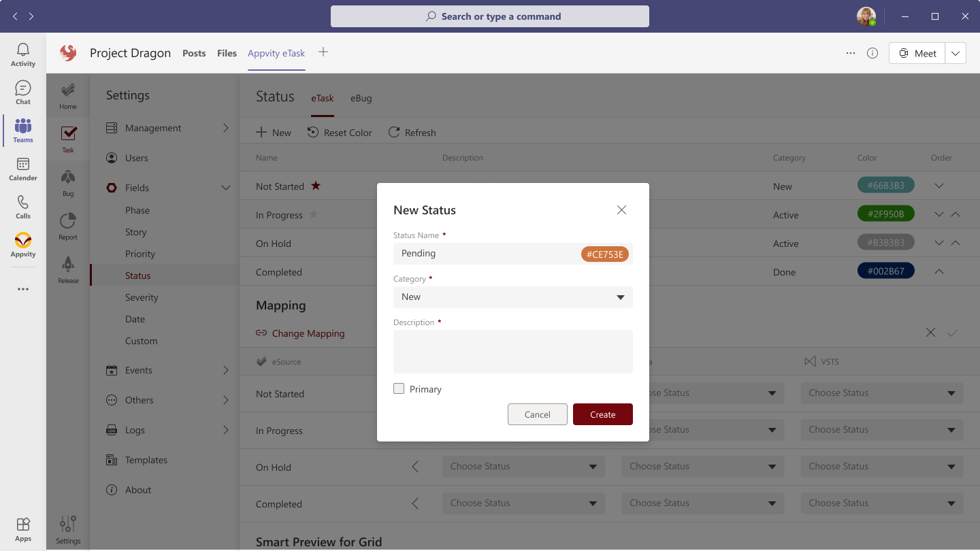Open the Bug section in the eTask sidebar
Image resolution: width=980 pixels, height=551 pixels.
tap(67, 182)
